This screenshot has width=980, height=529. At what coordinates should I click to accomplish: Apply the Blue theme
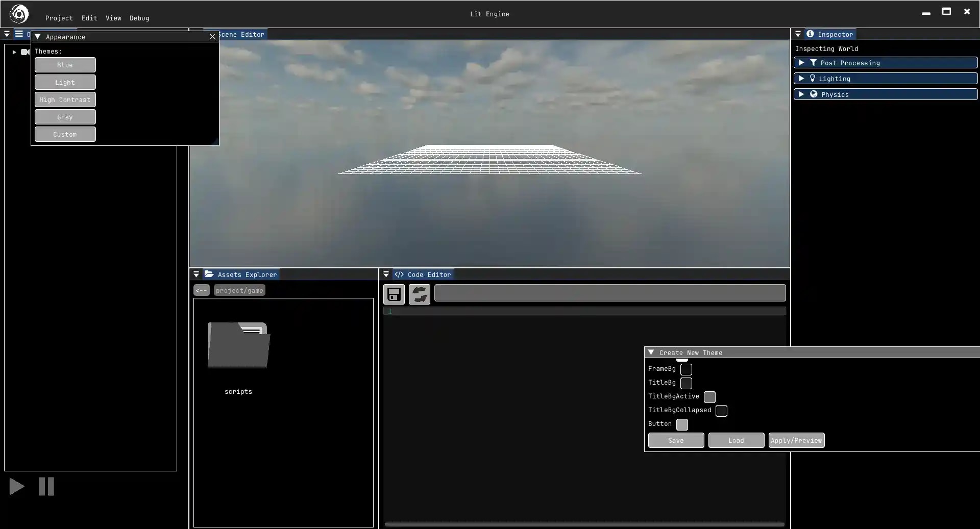pos(65,65)
